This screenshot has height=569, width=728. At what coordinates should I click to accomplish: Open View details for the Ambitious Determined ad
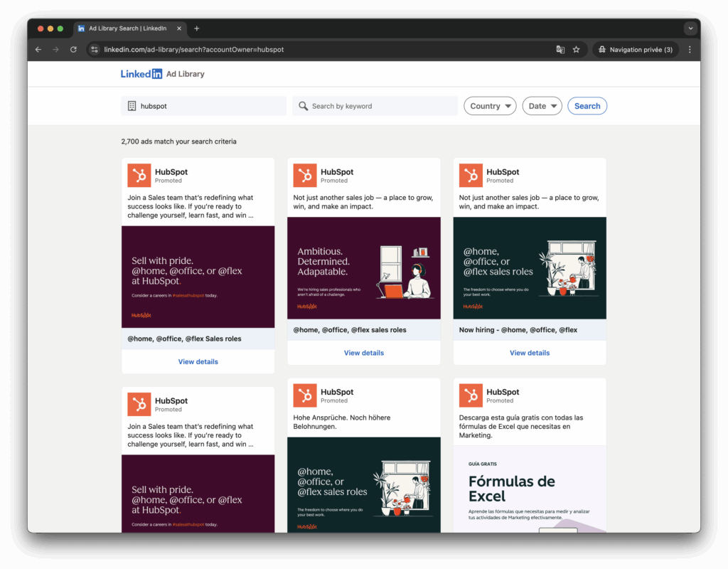[363, 353]
